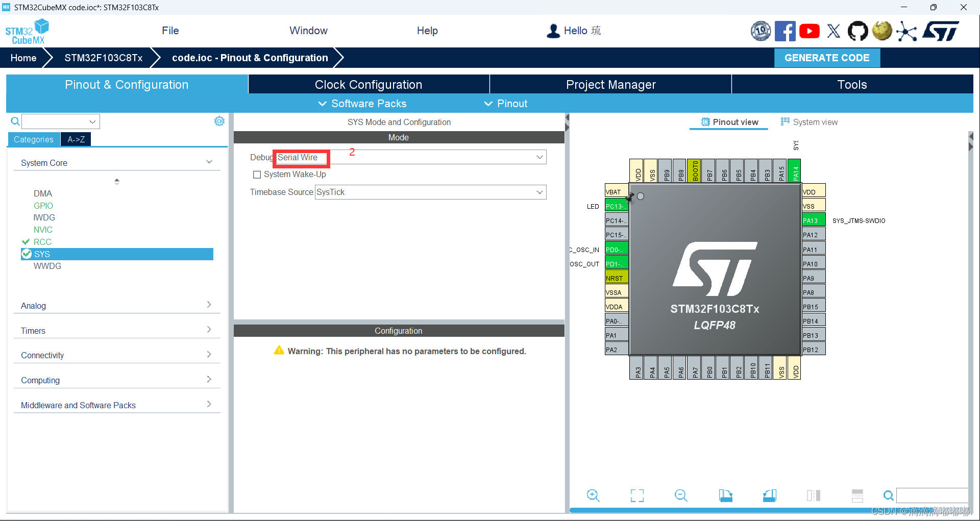The image size is (980, 521).
Task: Select the Categories tab
Action: 34,139
